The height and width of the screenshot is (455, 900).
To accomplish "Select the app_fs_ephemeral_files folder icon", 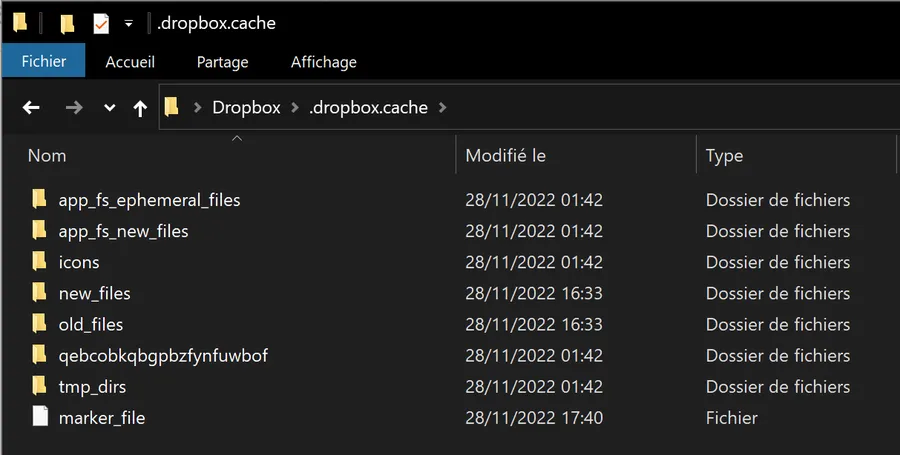I will coord(39,199).
